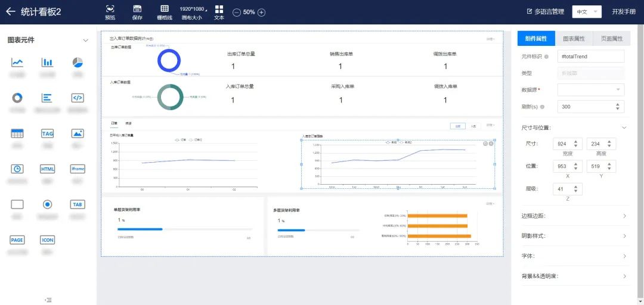Select the iframe component icon
644x305 pixels.
coord(78,169)
